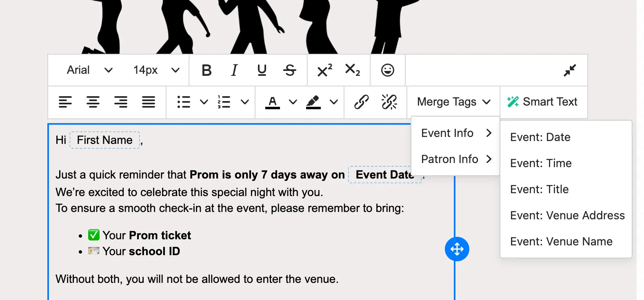Justify the text

pos(149,102)
